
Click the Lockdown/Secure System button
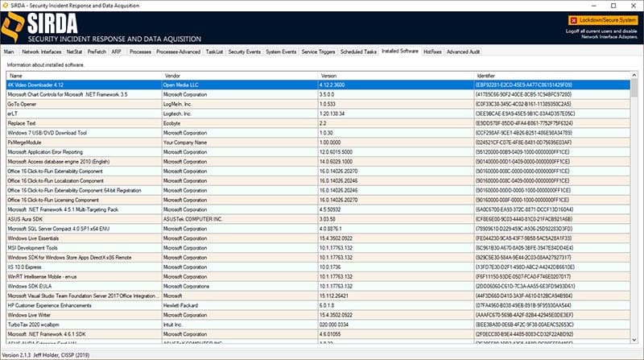click(x=602, y=20)
